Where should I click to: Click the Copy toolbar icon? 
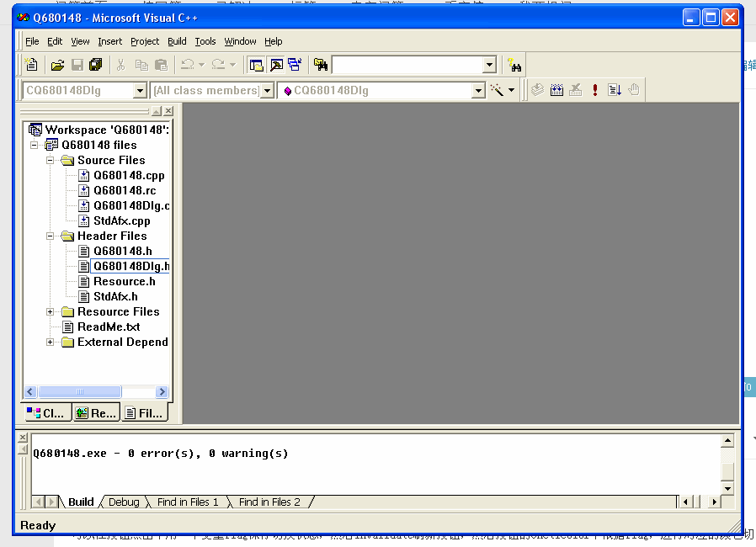(x=141, y=65)
